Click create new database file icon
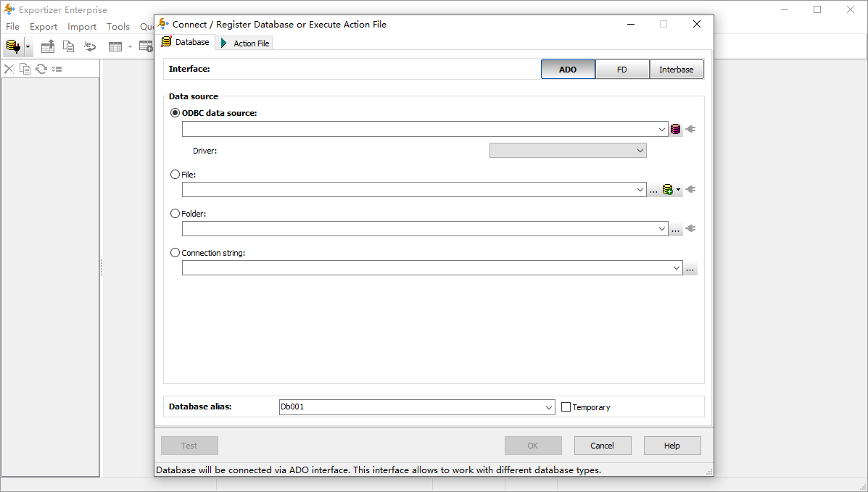The image size is (868, 492). pyautogui.click(x=668, y=189)
